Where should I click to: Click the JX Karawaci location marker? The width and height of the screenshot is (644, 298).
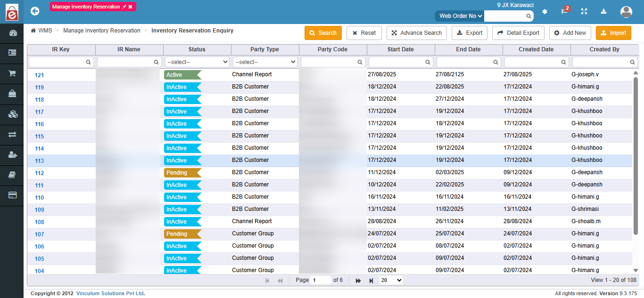point(499,5)
